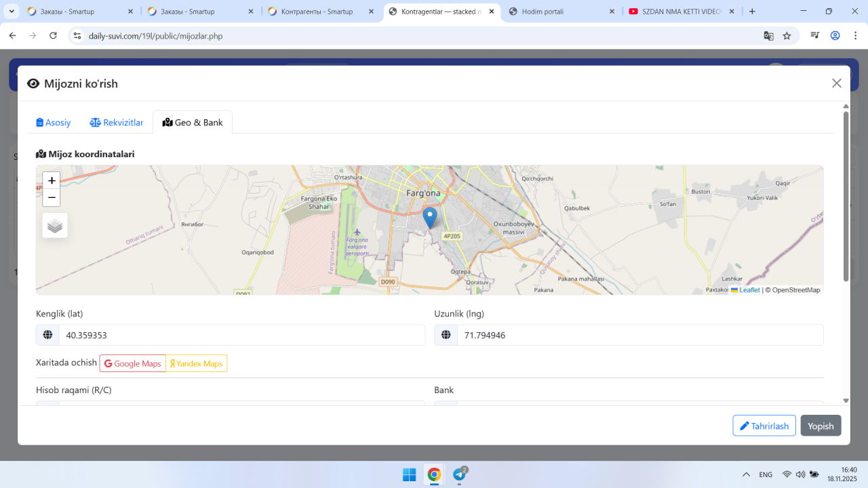Switch to the Rekvizitlar tab

117,123
